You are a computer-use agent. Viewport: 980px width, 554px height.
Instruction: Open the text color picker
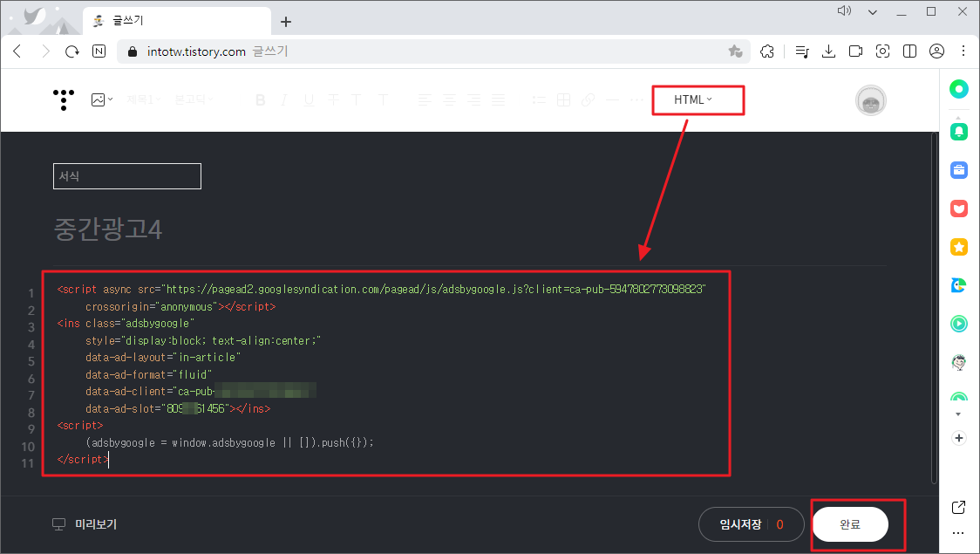click(x=357, y=100)
